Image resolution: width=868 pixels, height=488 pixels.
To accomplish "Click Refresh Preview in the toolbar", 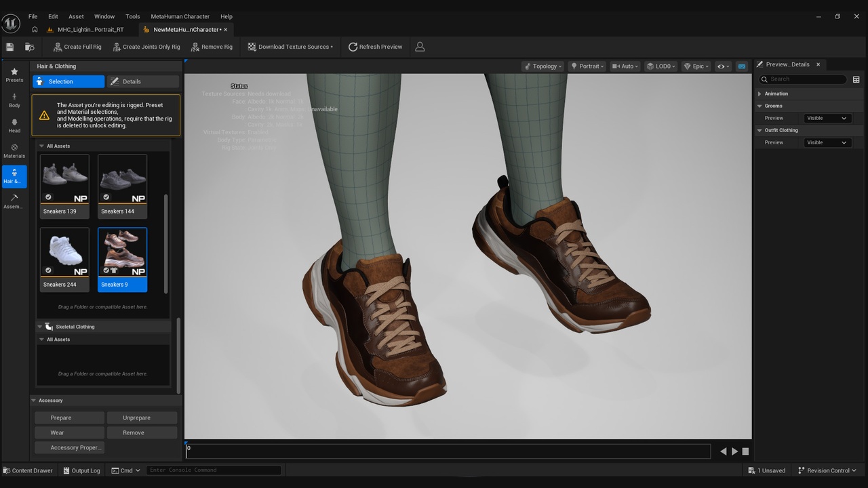I will point(375,47).
